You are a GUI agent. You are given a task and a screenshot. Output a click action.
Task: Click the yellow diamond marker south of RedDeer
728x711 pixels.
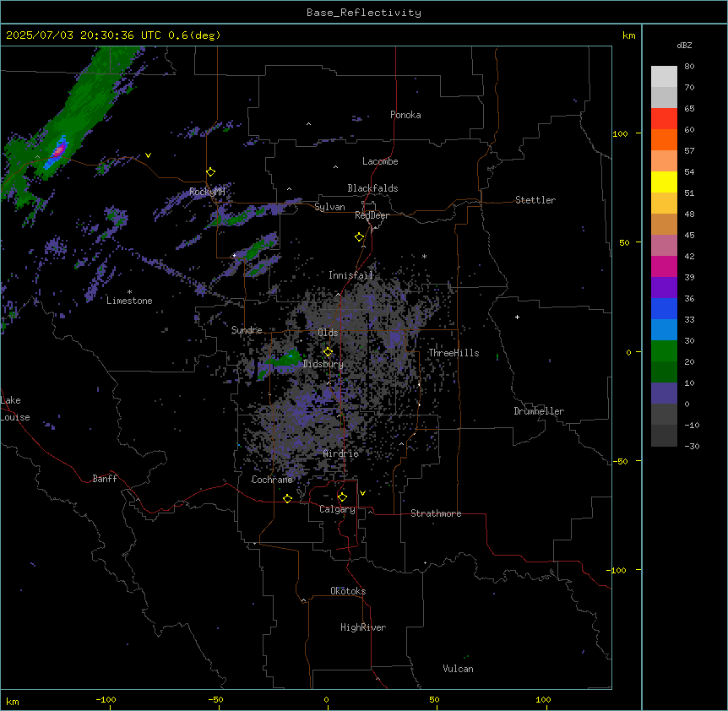point(360,237)
